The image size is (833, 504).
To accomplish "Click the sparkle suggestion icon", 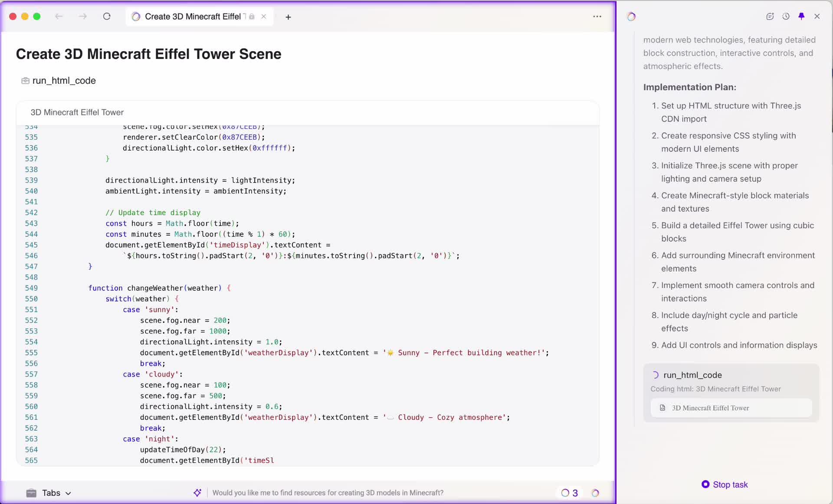I will click(197, 493).
